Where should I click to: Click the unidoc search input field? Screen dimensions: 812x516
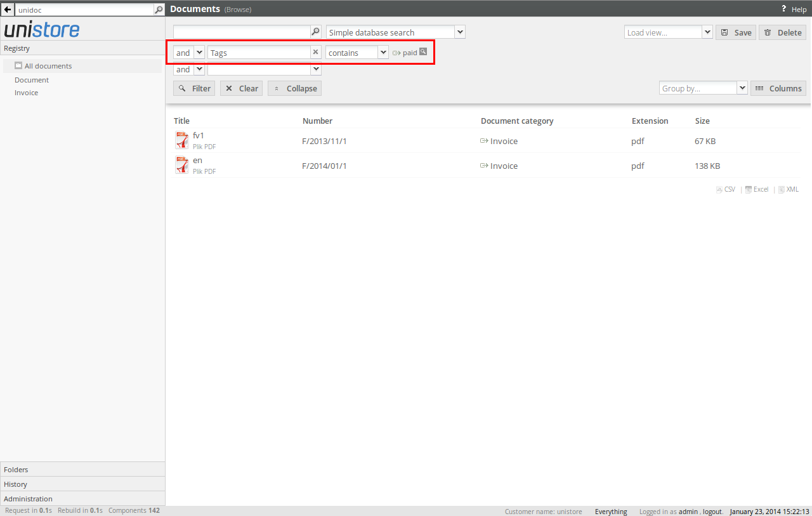[84, 10]
